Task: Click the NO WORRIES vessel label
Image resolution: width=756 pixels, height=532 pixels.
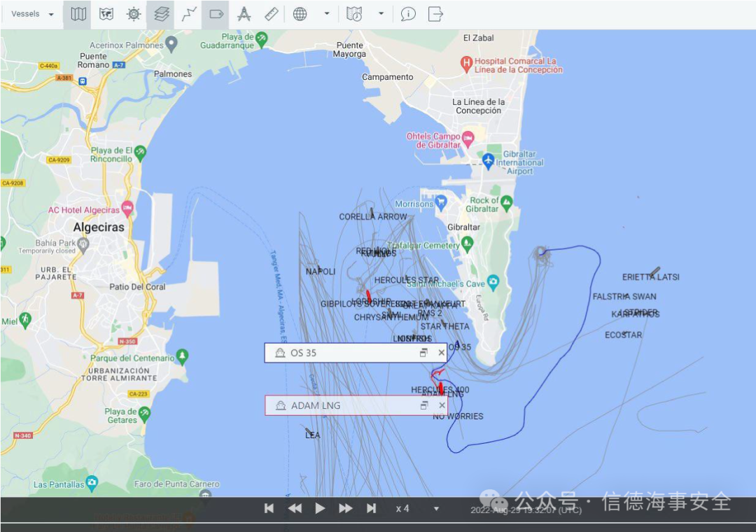Action: [458, 416]
